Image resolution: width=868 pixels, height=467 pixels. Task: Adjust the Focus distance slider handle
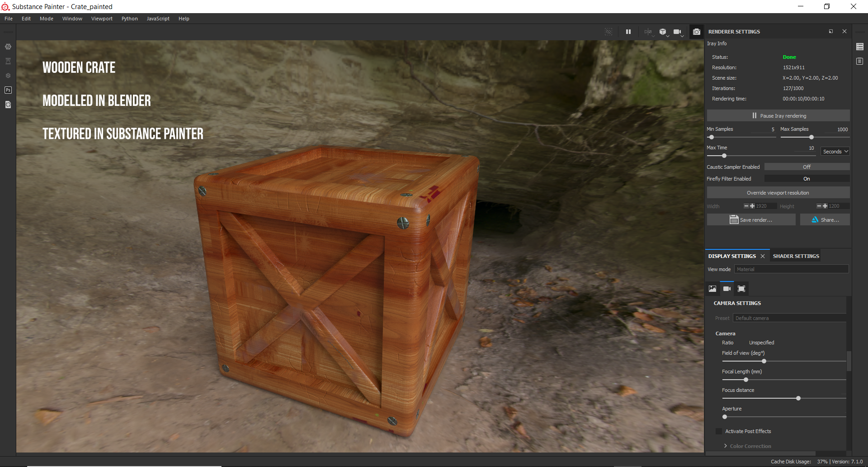(x=798, y=398)
